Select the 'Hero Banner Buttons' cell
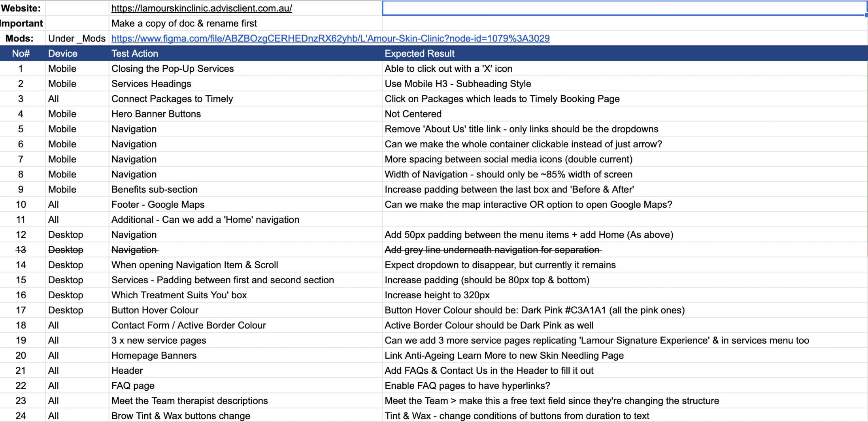The image size is (868, 422). pyautogui.click(x=245, y=114)
